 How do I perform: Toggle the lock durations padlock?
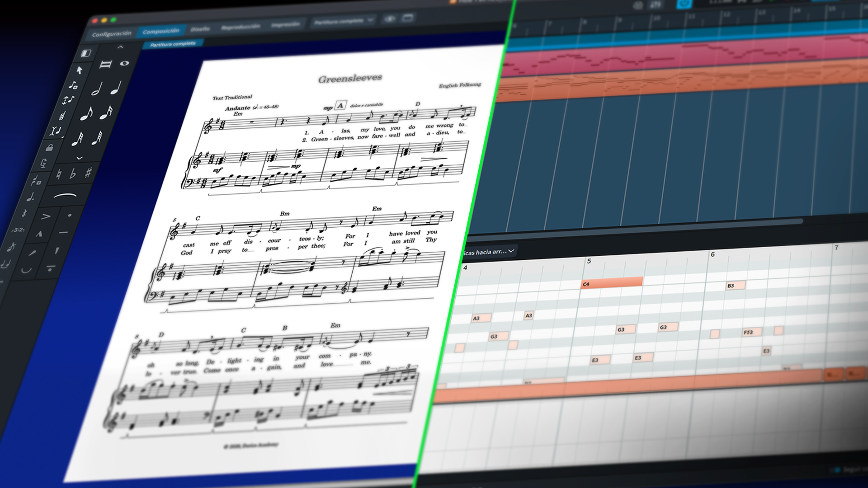click(50, 147)
